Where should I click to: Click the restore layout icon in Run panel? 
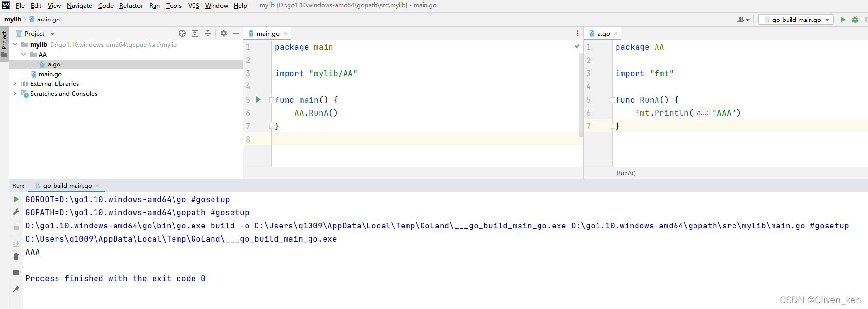(16, 273)
